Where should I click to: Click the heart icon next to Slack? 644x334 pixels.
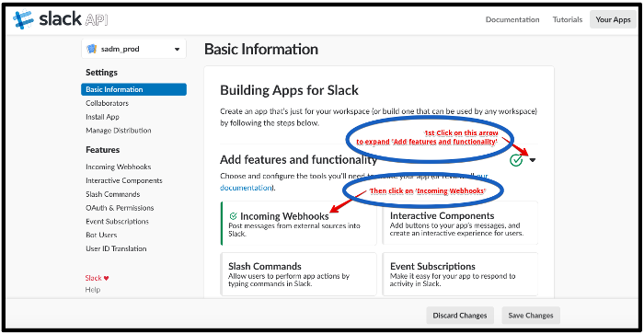point(107,278)
